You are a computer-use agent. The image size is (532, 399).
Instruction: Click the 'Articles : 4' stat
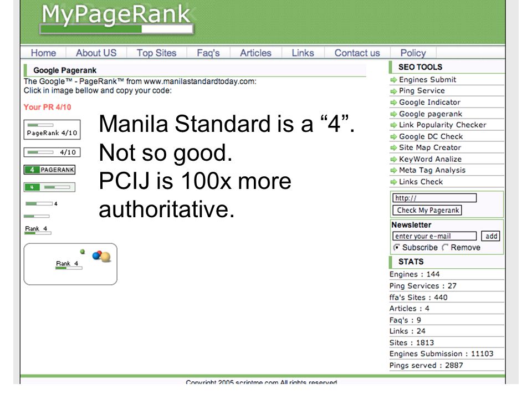click(409, 309)
